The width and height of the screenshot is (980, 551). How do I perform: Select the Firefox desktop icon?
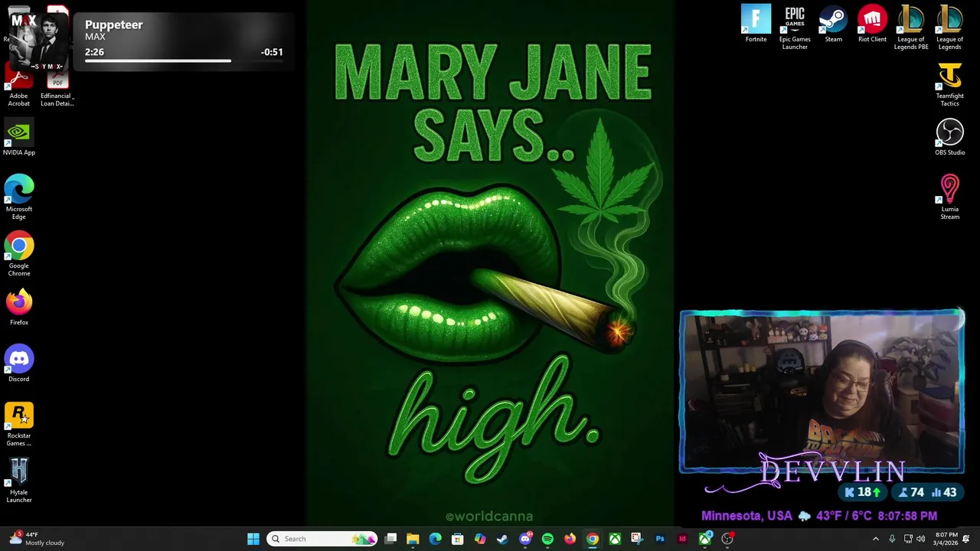(18, 306)
